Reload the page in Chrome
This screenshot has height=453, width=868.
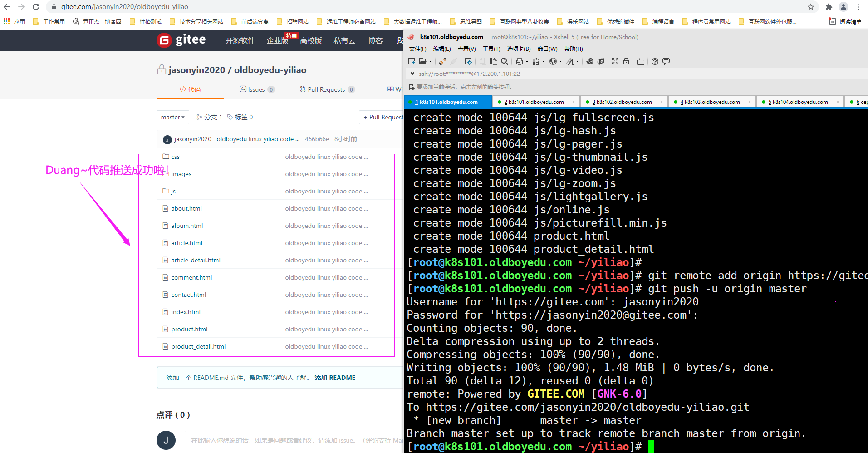coord(36,7)
